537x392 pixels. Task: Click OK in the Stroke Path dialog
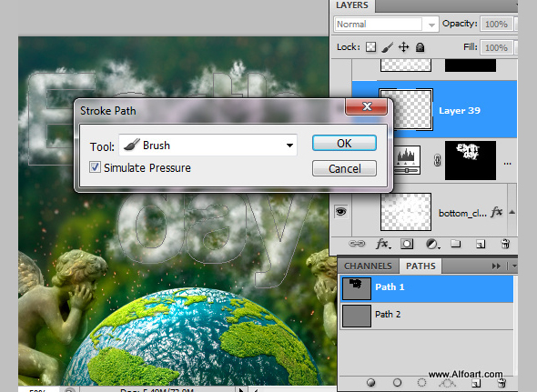pos(344,143)
